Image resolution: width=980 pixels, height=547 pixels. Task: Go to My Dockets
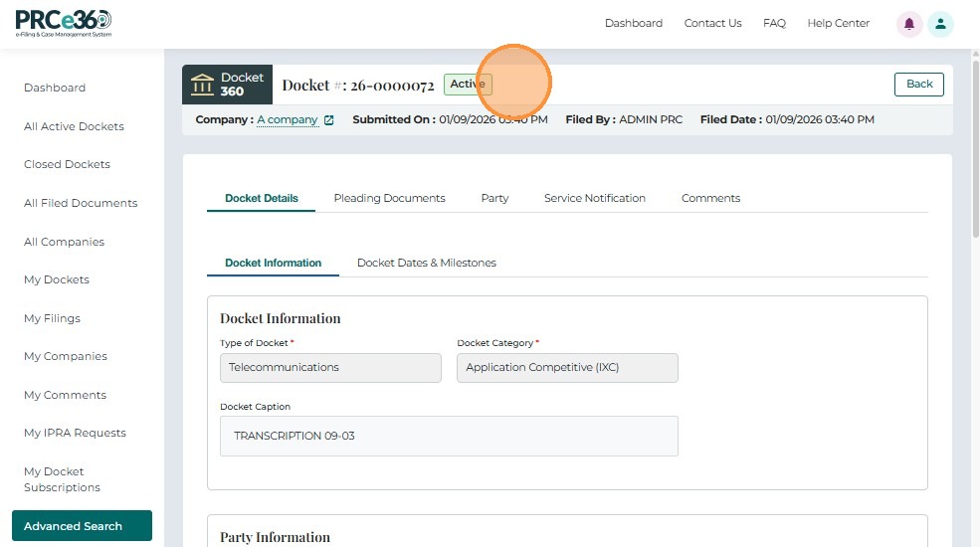pyautogui.click(x=57, y=279)
